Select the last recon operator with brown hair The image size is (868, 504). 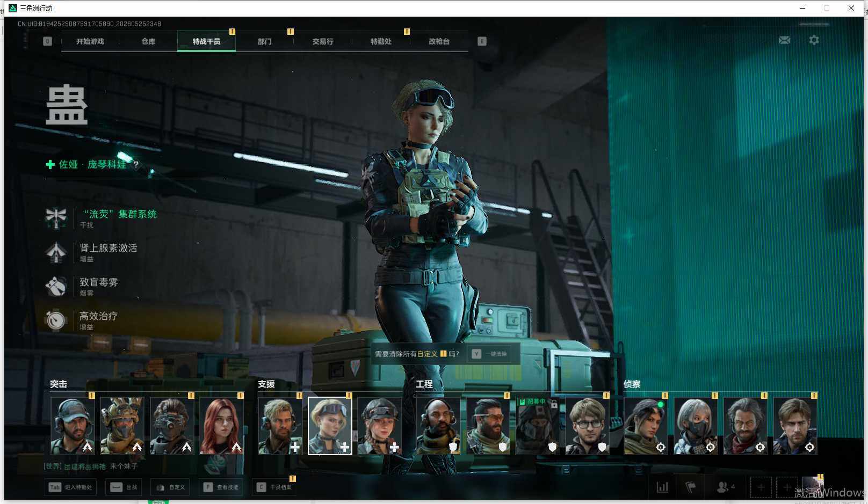795,426
